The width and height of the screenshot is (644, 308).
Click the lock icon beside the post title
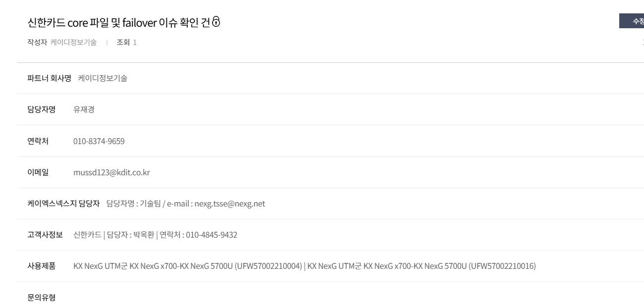click(215, 22)
